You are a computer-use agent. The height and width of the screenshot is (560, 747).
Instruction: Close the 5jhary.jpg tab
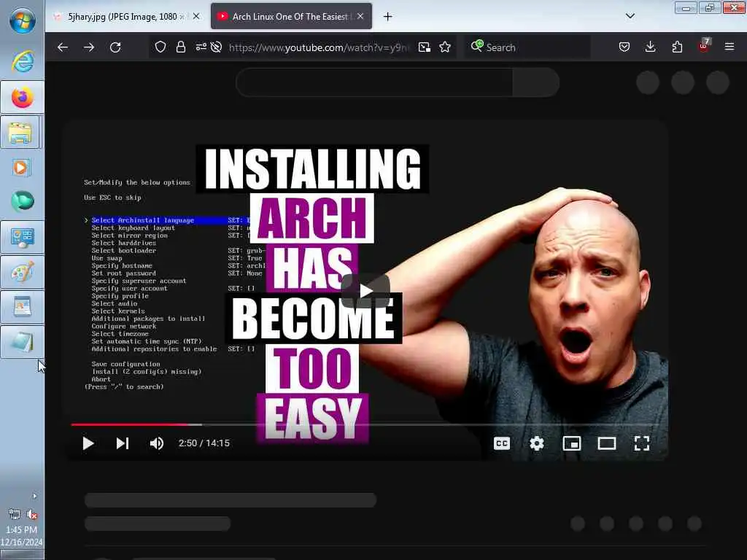click(x=196, y=17)
